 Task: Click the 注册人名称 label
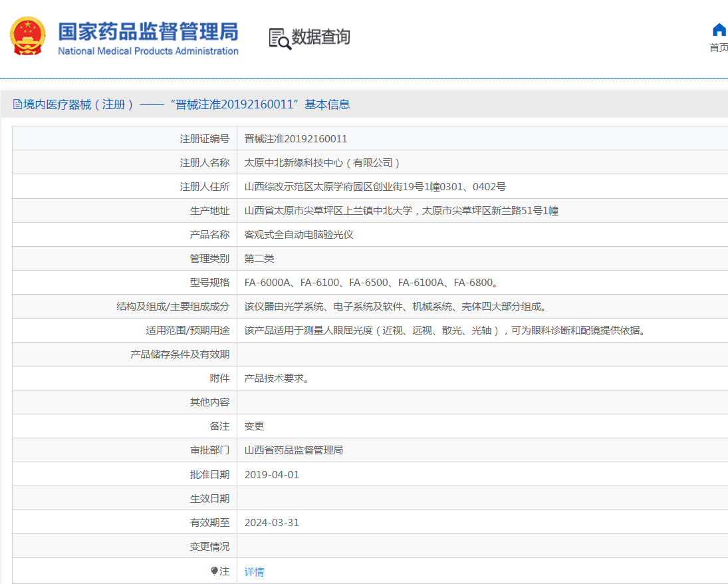(205, 162)
